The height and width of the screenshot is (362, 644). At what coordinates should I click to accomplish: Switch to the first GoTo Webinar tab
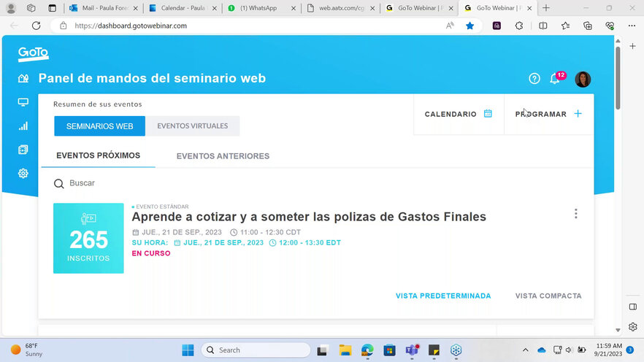coord(419,8)
